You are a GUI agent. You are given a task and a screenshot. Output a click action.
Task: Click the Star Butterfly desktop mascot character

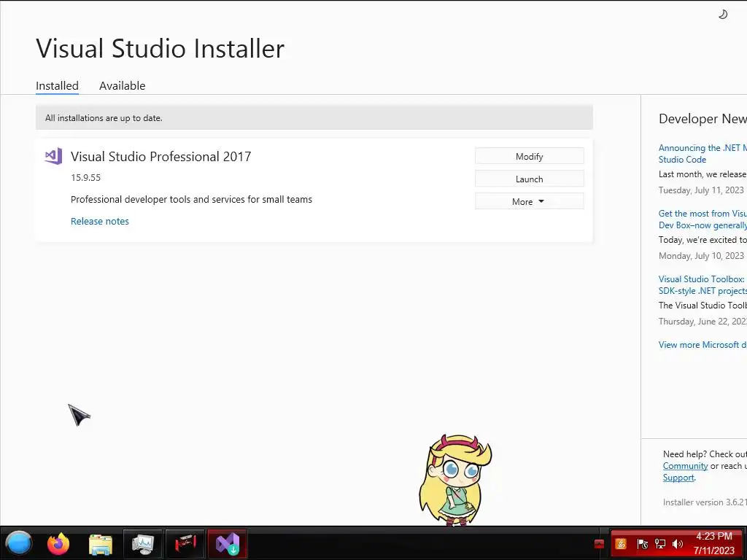pos(455,480)
